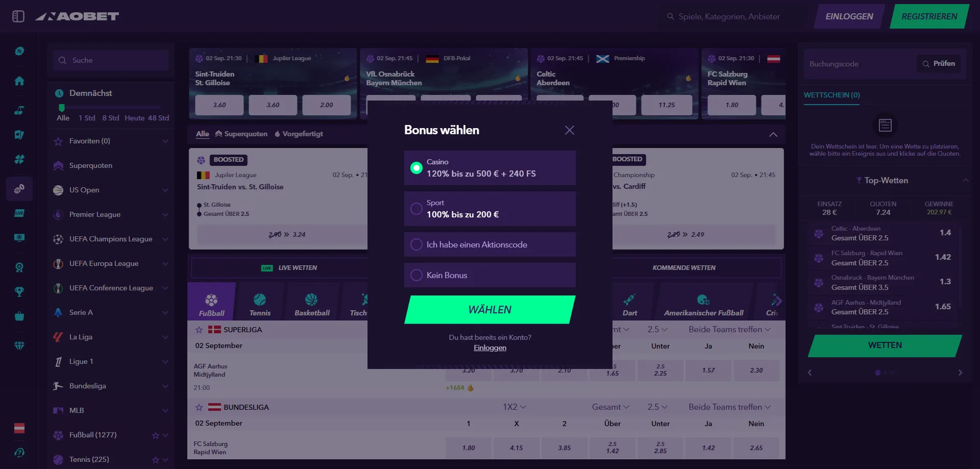This screenshot has width=980, height=469.
Task: Click the REGISTRIEREN button
Action: point(929,16)
